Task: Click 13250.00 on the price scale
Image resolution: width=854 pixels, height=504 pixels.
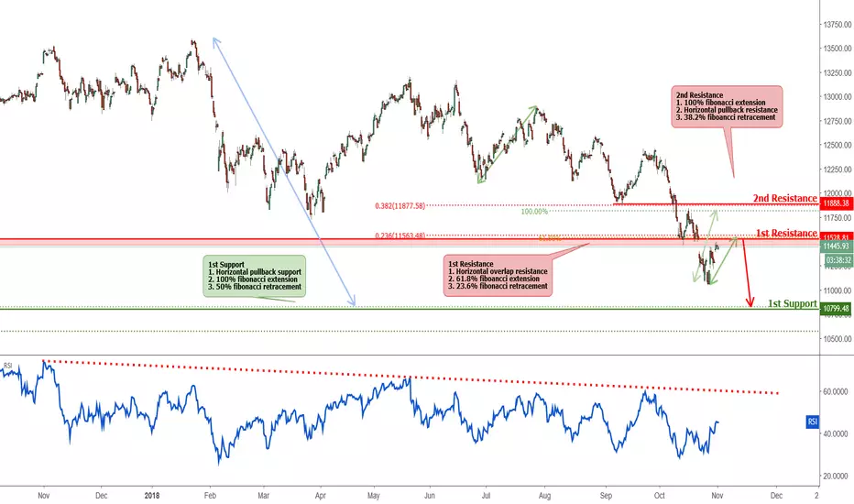Action: (x=838, y=72)
